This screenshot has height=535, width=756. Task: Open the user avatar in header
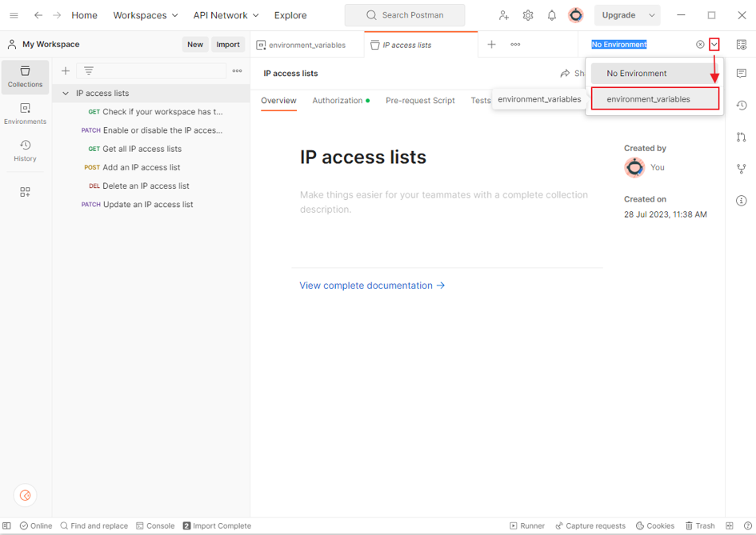tap(576, 15)
